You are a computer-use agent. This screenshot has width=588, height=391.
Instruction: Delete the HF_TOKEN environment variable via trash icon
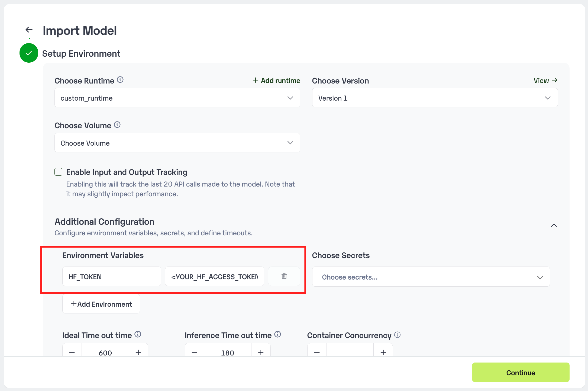tap(284, 276)
